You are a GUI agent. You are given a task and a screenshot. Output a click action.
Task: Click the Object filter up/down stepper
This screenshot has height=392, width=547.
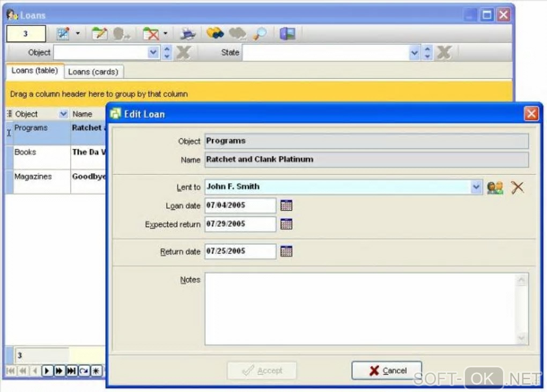167,53
